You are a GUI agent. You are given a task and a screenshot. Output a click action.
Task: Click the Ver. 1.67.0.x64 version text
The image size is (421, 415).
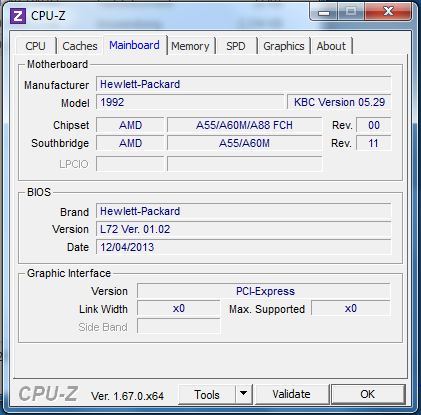(x=128, y=396)
